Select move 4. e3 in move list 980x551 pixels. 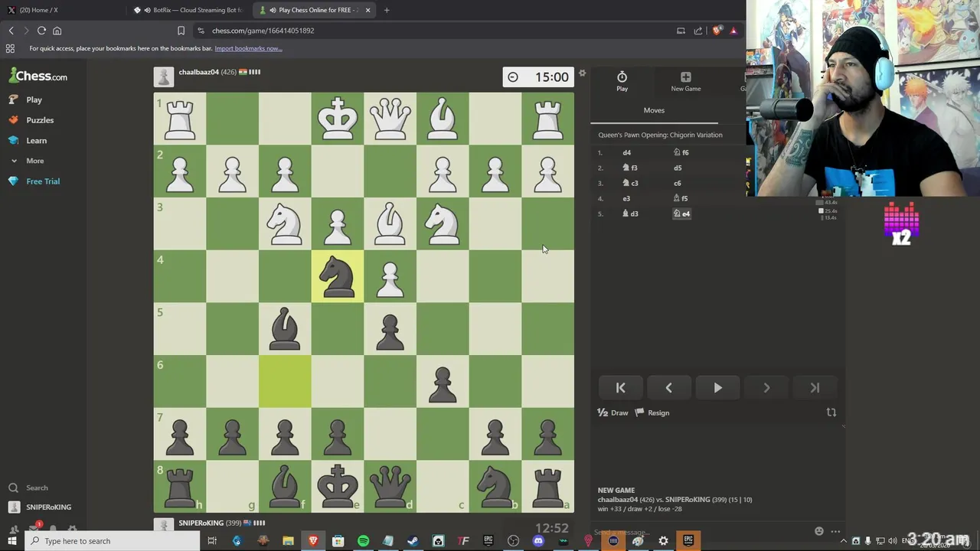626,198
